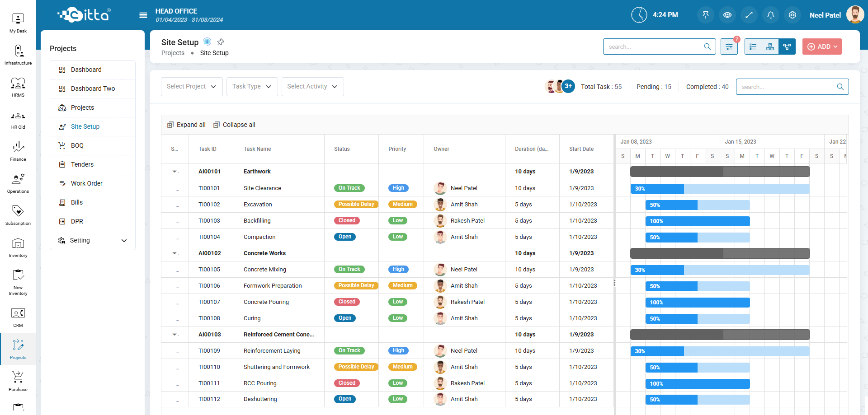Click the fullscreen expand arrows icon
The height and width of the screenshot is (415, 868).
pyautogui.click(x=749, y=15)
